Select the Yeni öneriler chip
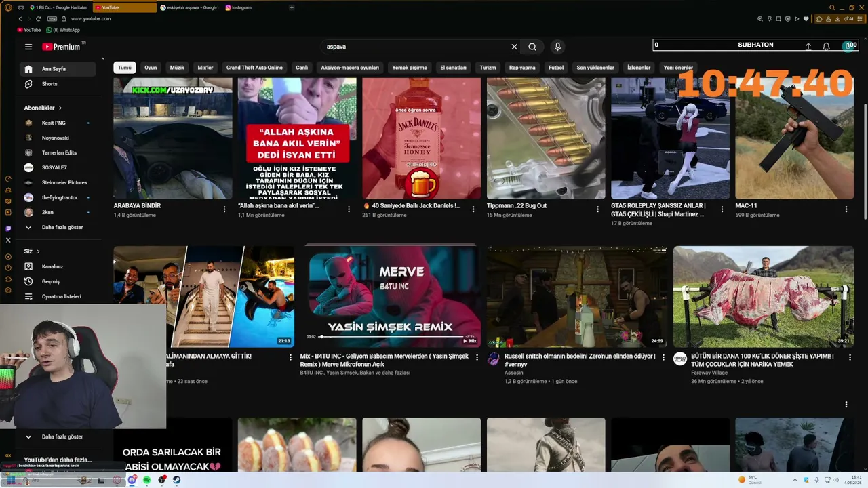Image resolution: width=868 pixels, height=488 pixels. tap(678, 68)
